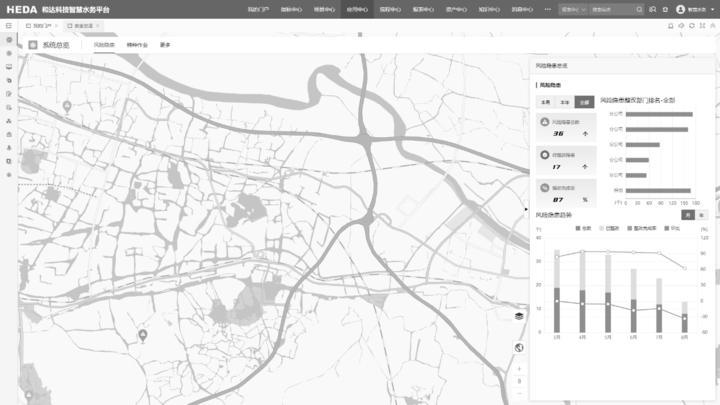Zoom in the map with plus button

click(x=519, y=368)
